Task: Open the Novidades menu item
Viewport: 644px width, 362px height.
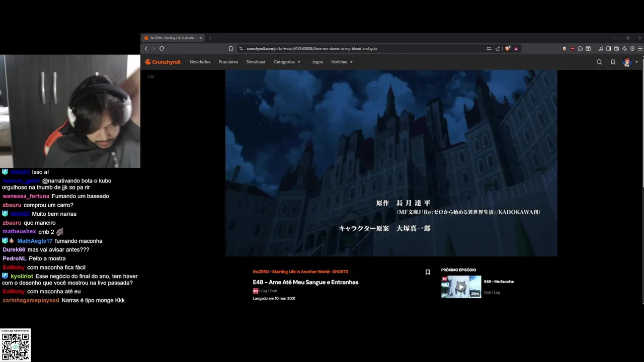Action: (200, 62)
